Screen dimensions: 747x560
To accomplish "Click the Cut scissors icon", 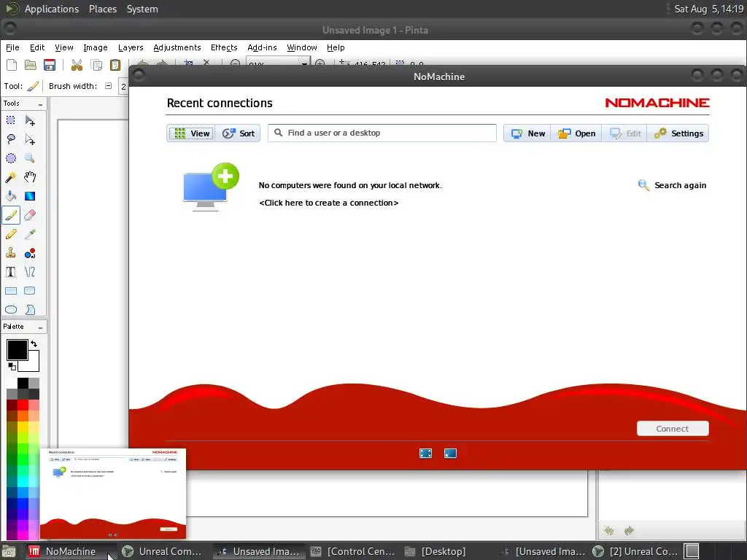I will coord(77,65).
